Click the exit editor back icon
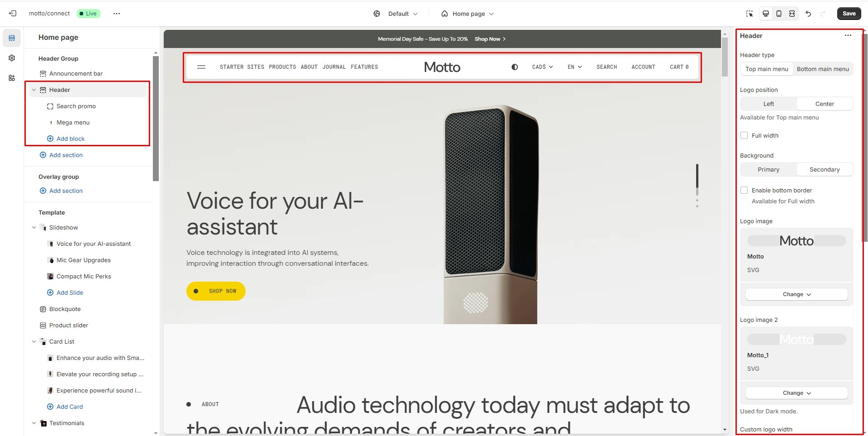This screenshot has width=868, height=436. coord(13,14)
